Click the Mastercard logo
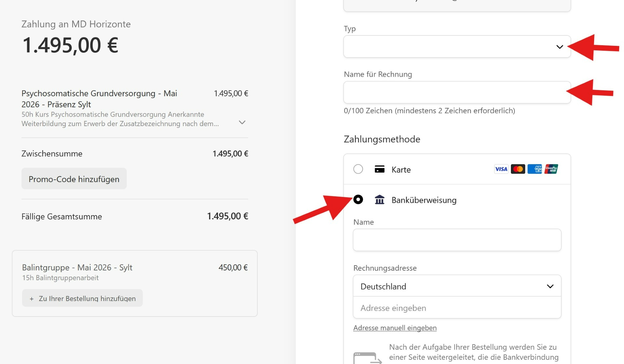 point(518,169)
